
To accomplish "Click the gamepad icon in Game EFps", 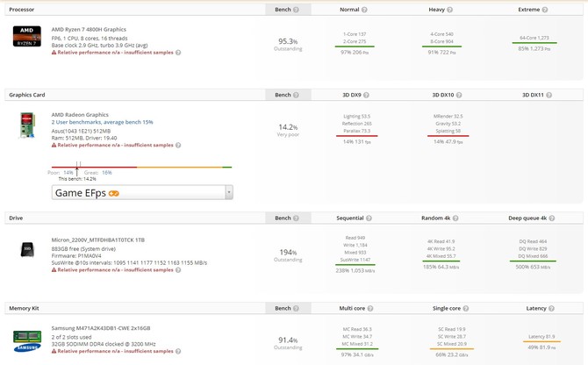I will [114, 193].
